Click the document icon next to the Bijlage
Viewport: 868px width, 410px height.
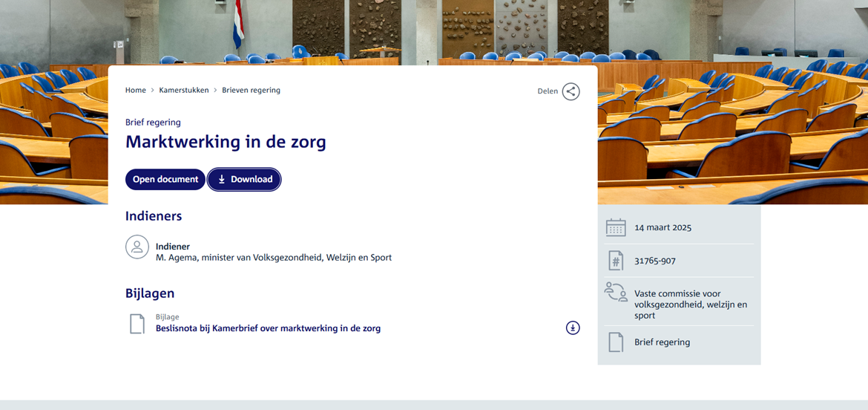coord(137,324)
